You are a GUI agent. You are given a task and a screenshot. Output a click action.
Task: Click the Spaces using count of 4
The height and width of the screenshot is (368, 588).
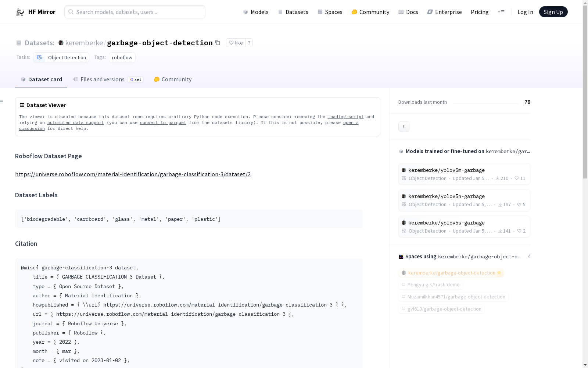529,256
